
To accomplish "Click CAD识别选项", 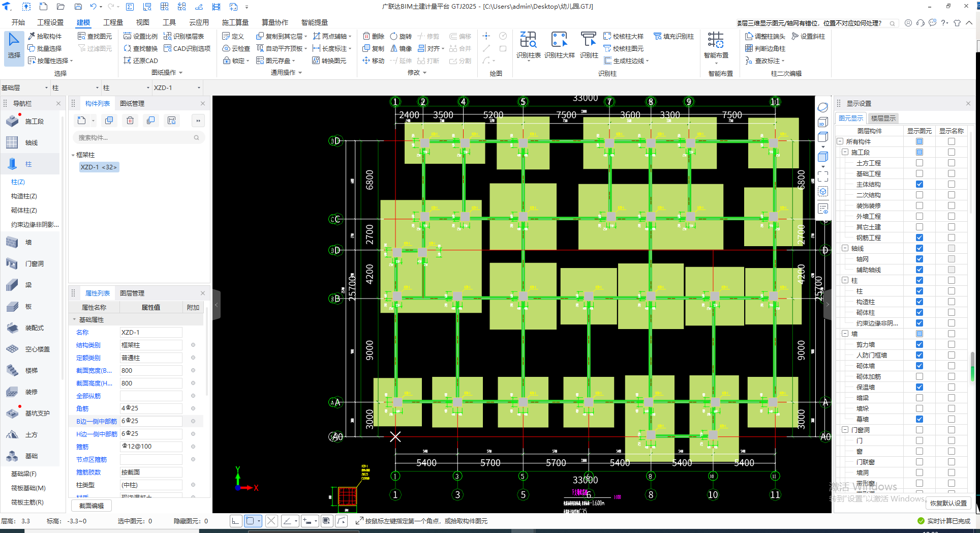I will [x=187, y=48].
